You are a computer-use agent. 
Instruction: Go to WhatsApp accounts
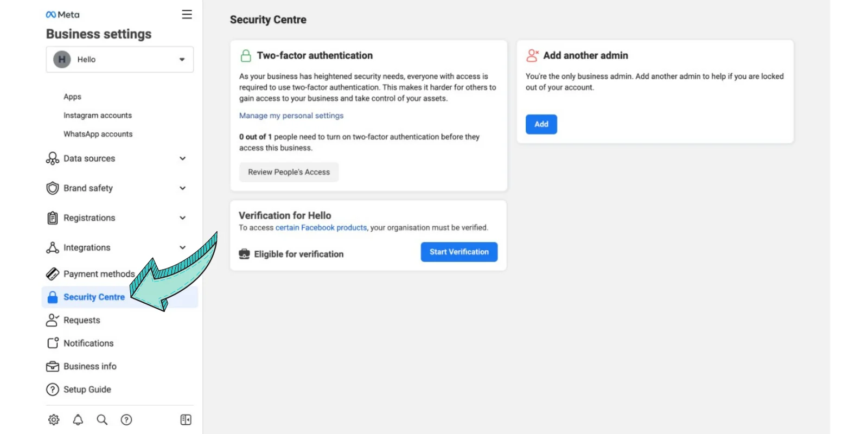coord(98,134)
